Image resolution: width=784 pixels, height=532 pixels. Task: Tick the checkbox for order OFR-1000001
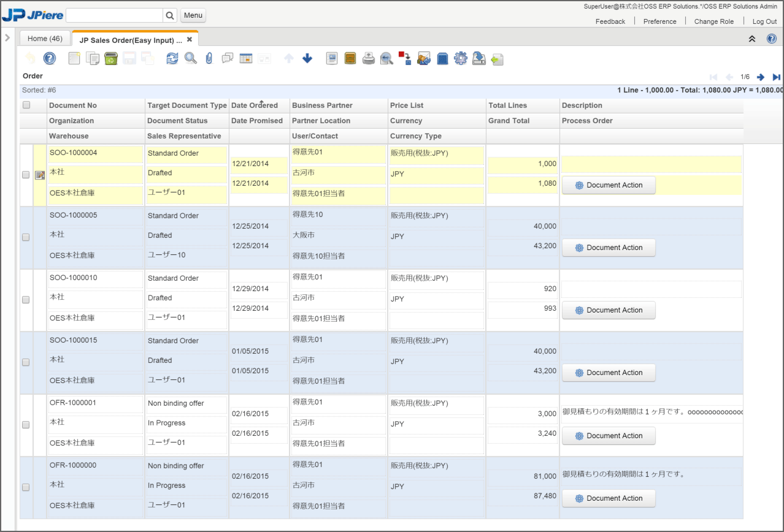[26, 425]
